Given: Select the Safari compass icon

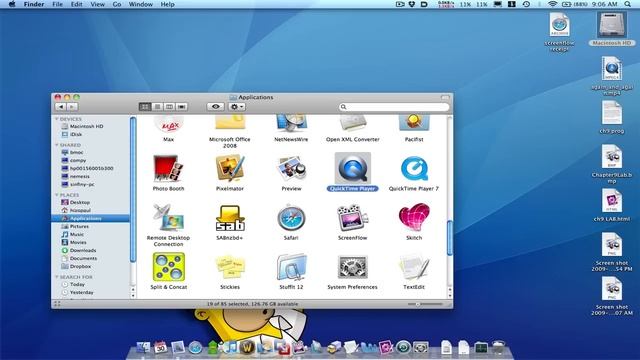Looking at the screenshot, I should coord(291,218).
